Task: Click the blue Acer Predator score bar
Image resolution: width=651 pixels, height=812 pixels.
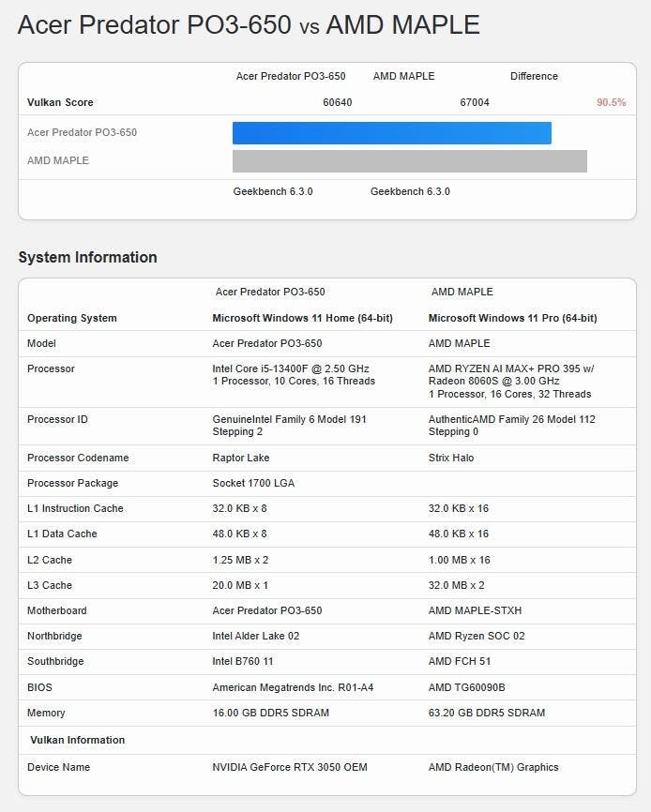Action: [x=392, y=133]
